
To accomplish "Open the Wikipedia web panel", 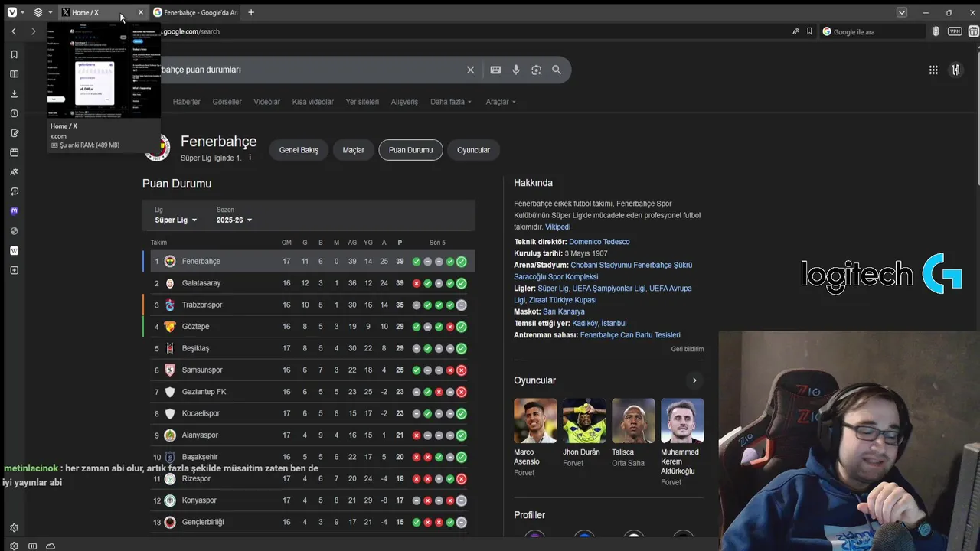I will (14, 250).
